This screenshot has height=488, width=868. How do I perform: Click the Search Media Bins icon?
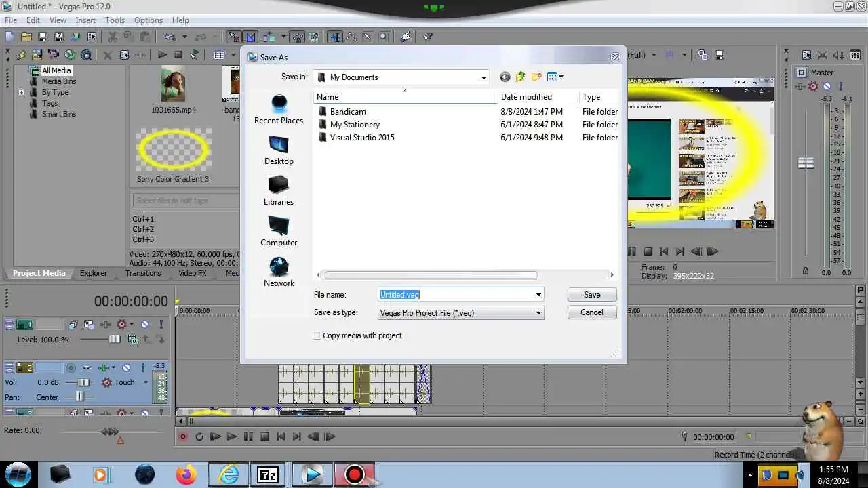coord(86,55)
